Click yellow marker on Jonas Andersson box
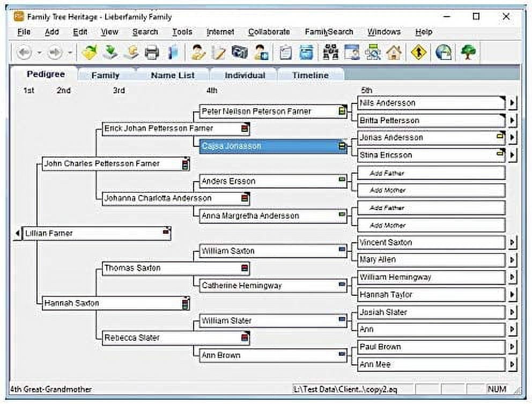Image resolution: width=532 pixels, height=404 pixels. pos(500,137)
